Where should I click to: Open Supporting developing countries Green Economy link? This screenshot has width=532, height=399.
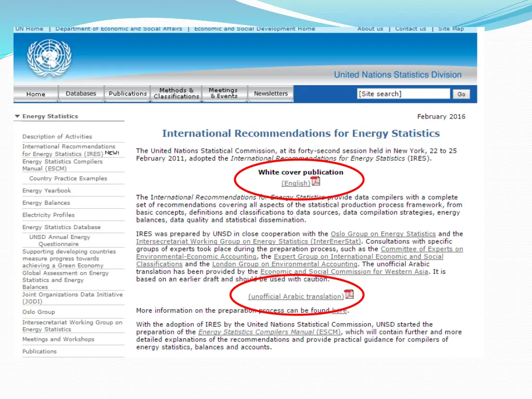pos(69,259)
